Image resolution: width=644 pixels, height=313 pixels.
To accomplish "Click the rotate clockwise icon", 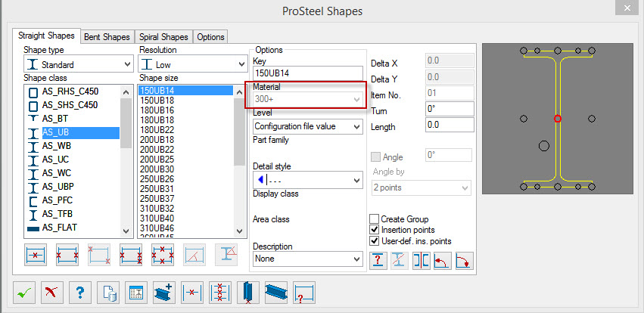I will pos(465,261).
